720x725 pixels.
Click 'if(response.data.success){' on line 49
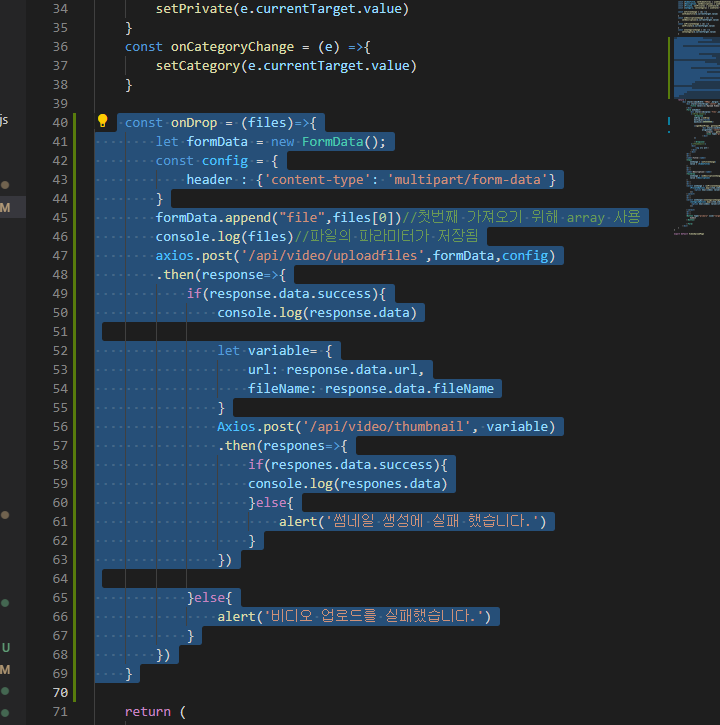[x=286, y=294]
